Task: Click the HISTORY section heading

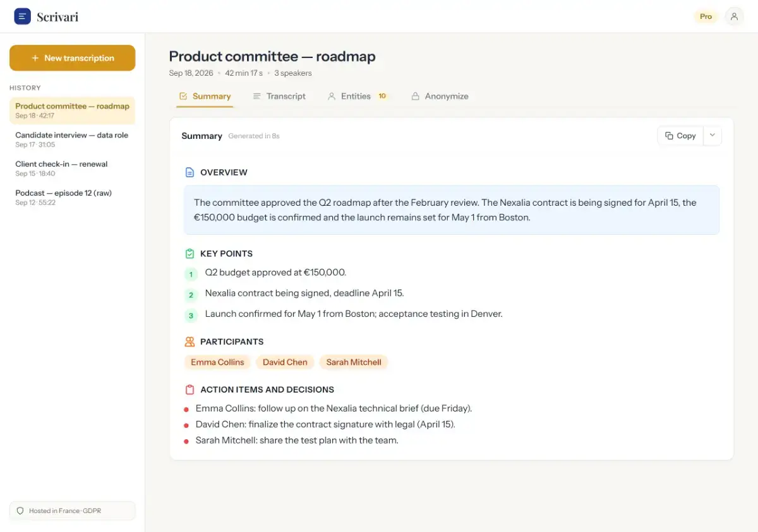Action: [25, 88]
